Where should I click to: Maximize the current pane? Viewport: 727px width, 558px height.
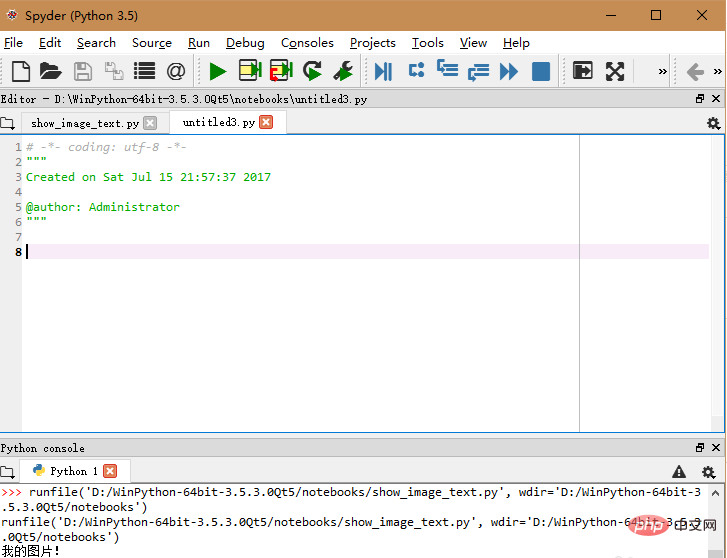click(x=583, y=71)
